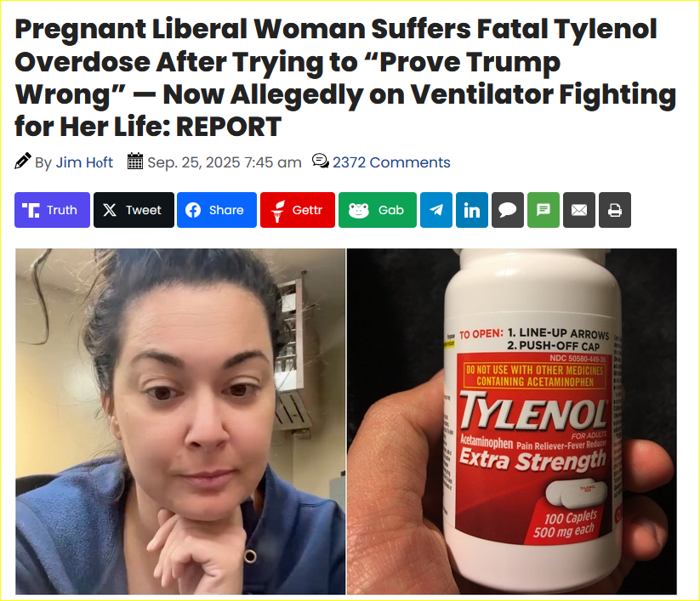Viewport: 700px width, 601px height.
Task: Click the pencil author icon
Action: (23, 161)
